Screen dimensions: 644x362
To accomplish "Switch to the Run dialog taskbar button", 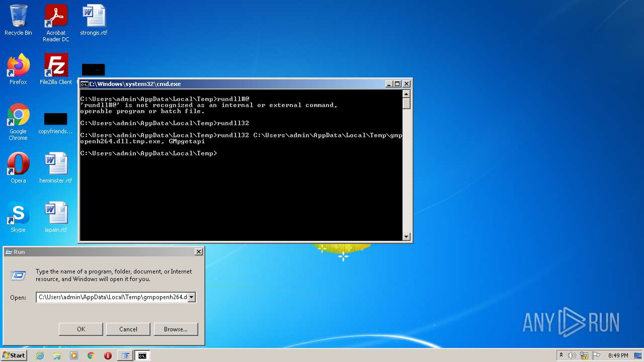I will pyautogui.click(x=125, y=355).
